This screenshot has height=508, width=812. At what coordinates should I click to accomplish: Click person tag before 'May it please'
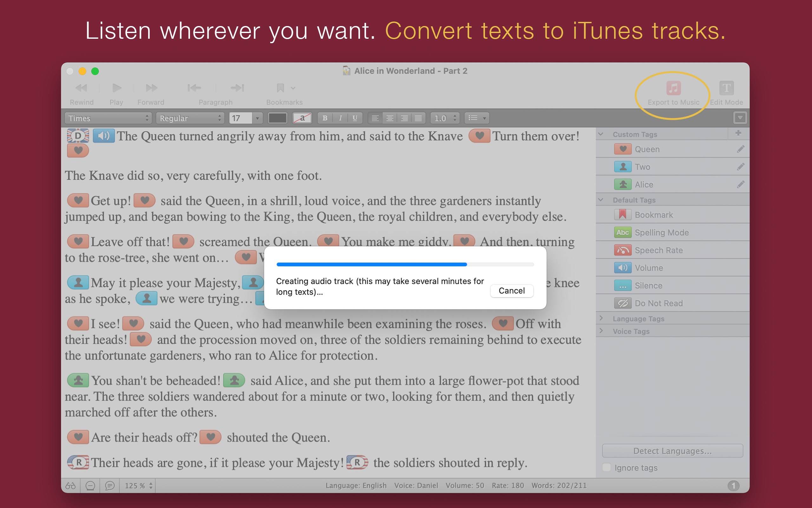point(78,282)
